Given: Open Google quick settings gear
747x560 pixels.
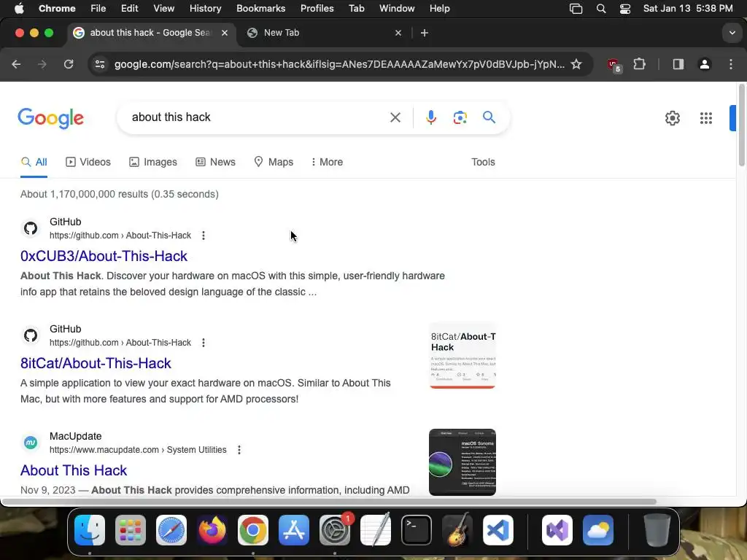Looking at the screenshot, I should point(672,118).
